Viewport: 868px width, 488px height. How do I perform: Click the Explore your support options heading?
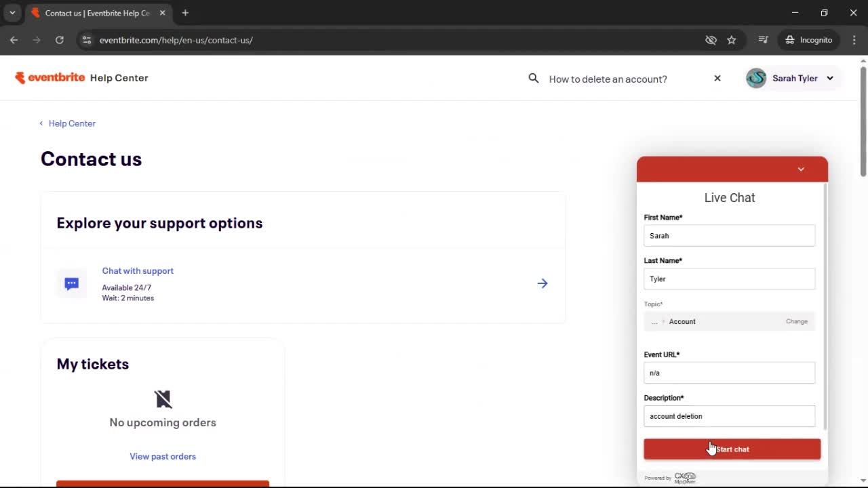click(159, 223)
